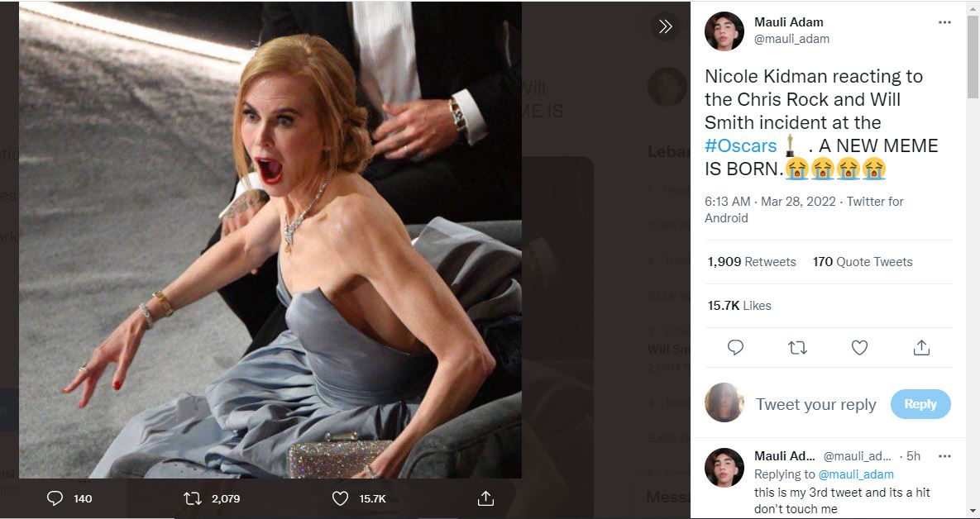Click the @mauli_adam mention in the reply

(856, 474)
